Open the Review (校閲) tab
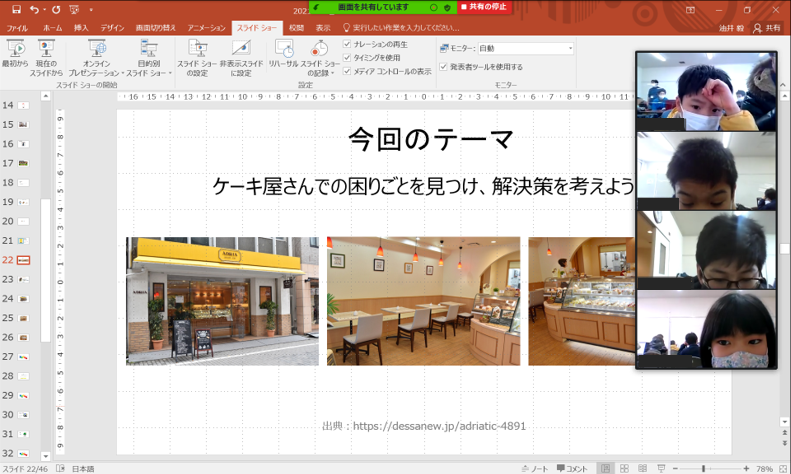This screenshot has height=474, width=791. [297, 28]
